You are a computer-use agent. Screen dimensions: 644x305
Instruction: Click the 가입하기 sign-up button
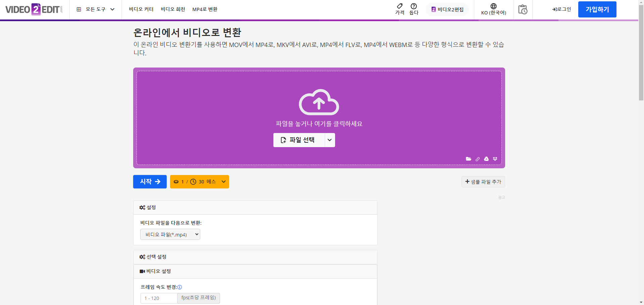pyautogui.click(x=597, y=9)
